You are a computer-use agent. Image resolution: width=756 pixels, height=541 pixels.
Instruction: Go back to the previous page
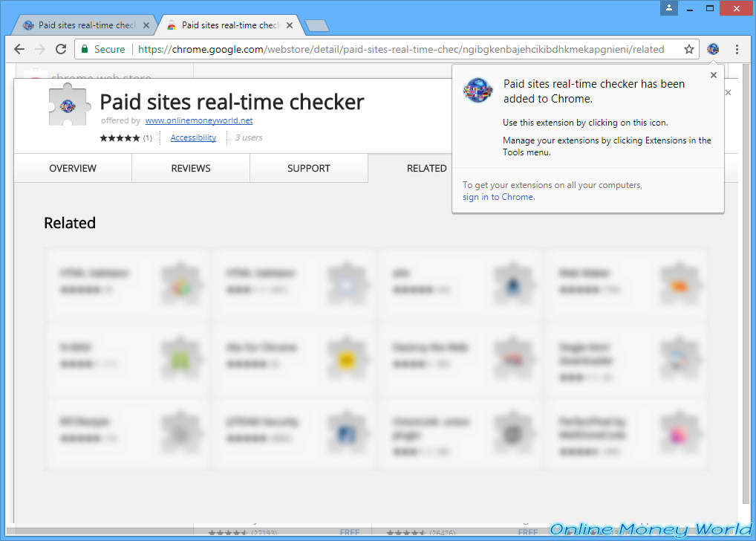click(x=19, y=49)
